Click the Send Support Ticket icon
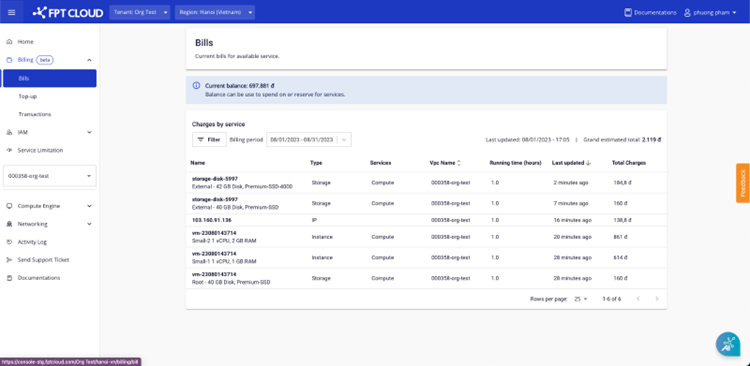The width and height of the screenshot is (750, 366). (9, 260)
